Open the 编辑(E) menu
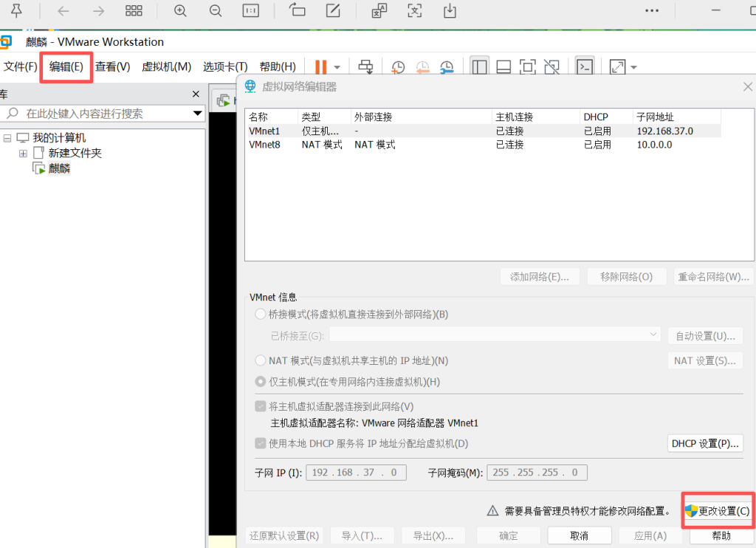The image size is (756, 548). pos(66,66)
